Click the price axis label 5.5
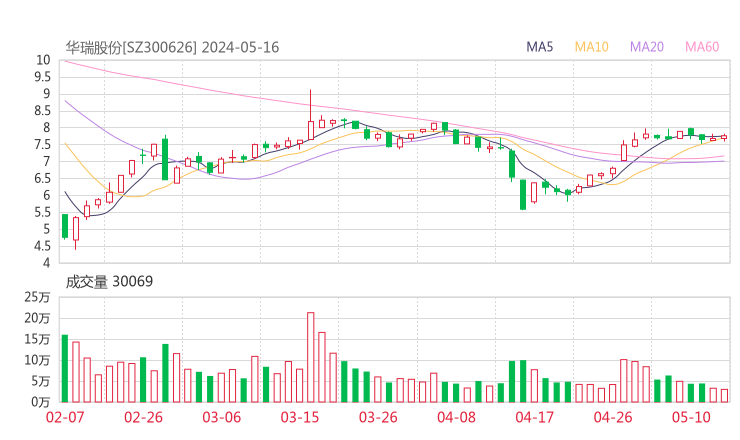Screen dimensions: 740x440 tap(42, 212)
